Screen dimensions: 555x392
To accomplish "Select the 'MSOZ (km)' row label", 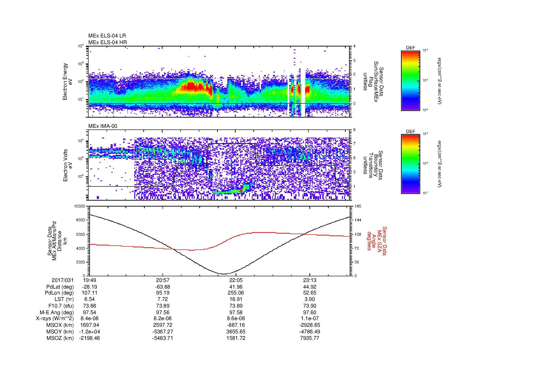I will point(60,338).
